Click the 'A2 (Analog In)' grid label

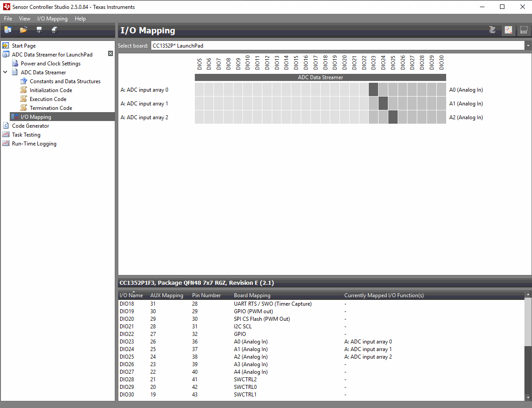(x=466, y=117)
